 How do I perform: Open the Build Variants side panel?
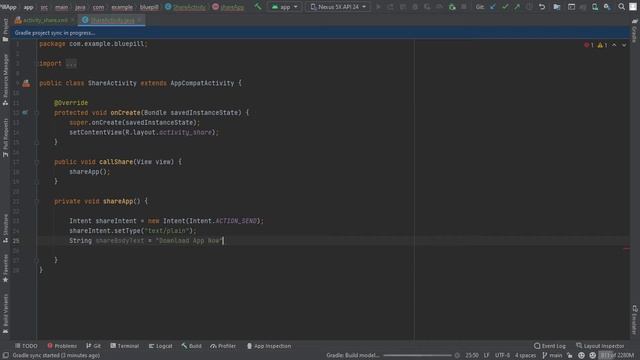[x=5, y=313]
